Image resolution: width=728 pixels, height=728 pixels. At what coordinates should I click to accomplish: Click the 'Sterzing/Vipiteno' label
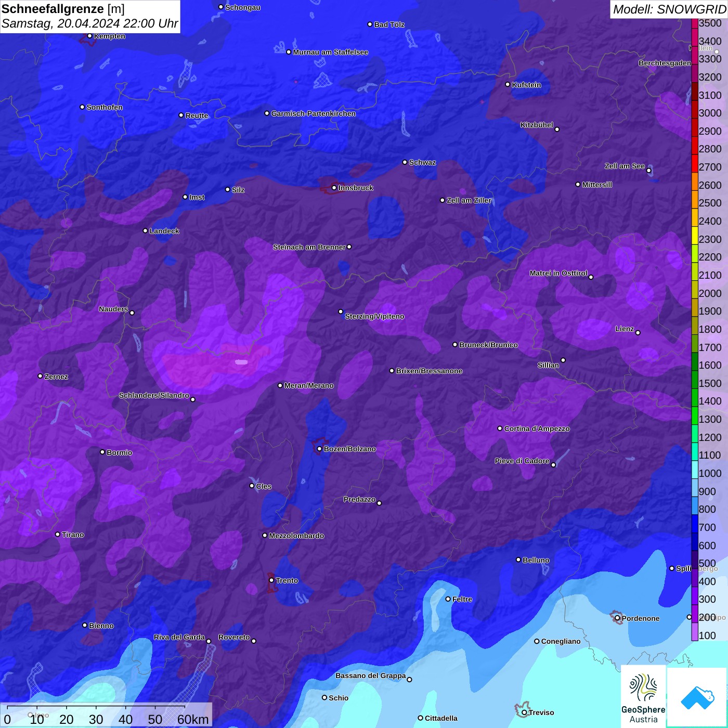coord(374,316)
